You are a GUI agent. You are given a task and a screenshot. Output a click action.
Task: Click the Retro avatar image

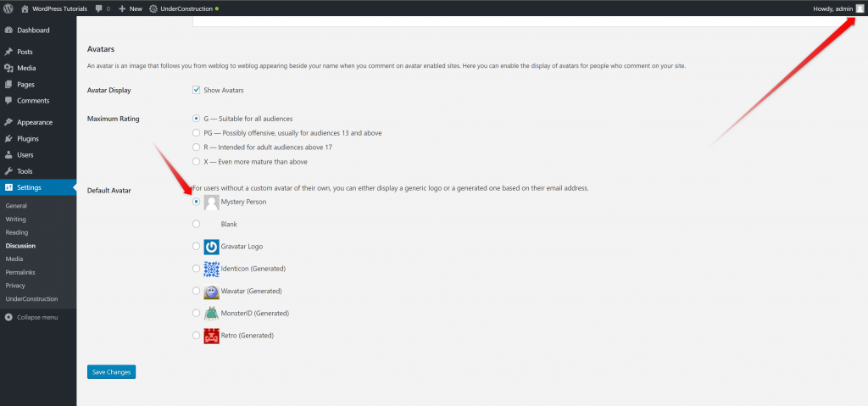[x=211, y=335]
